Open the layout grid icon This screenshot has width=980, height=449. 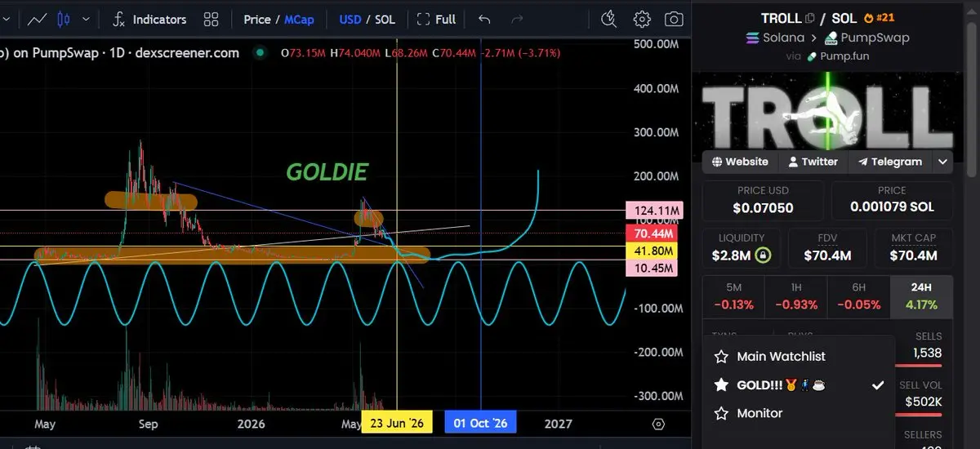(x=212, y=19)
